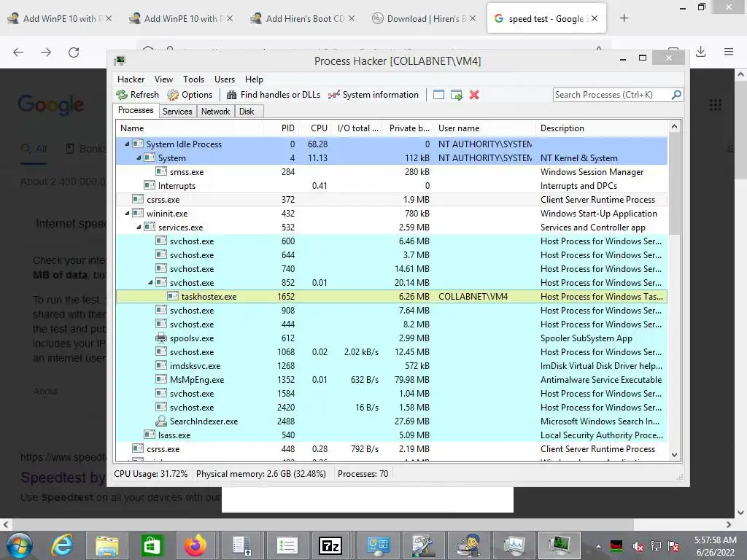747x560 pixels.
Task: Open Firefox from the taskbar
Action: click(196, 545)
